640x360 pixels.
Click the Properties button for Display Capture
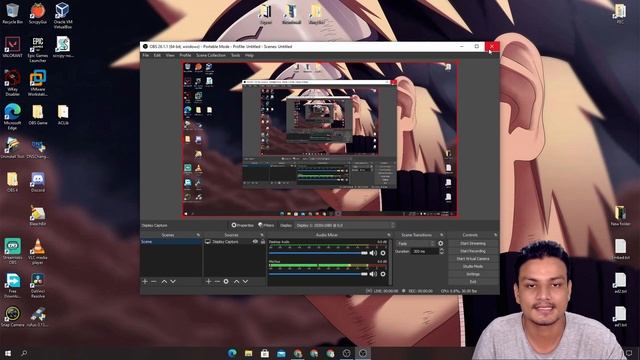tap(242, 225)
